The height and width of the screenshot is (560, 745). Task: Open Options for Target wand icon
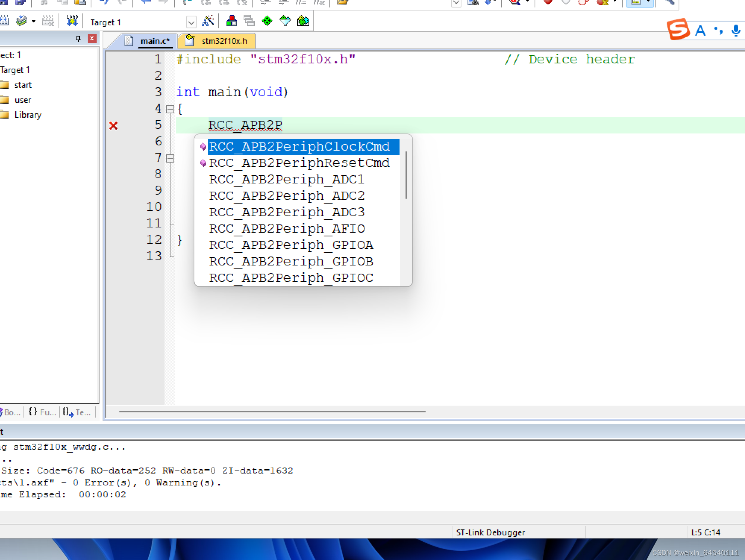tap(208, 21)
